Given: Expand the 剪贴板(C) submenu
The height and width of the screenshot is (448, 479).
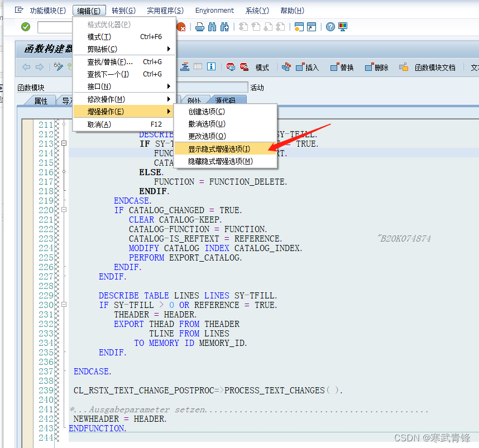Looking at the screenshot, I should point(124,49).
